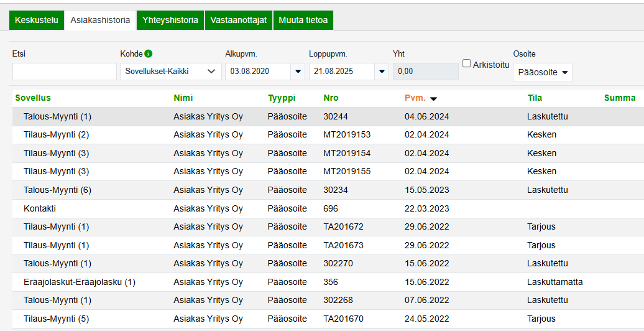Open the Loppupvm. date picker arrow
The height and width of the screenshot is (331, 644).
382,72
